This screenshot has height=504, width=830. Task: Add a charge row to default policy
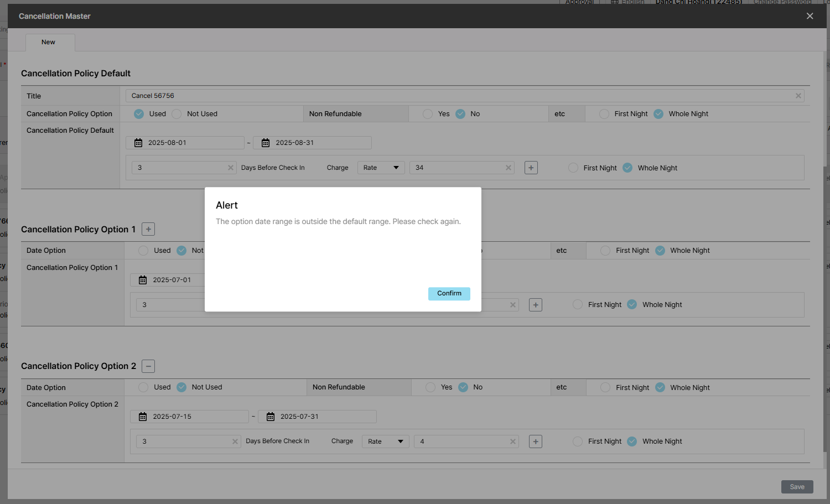click(531, 168)
